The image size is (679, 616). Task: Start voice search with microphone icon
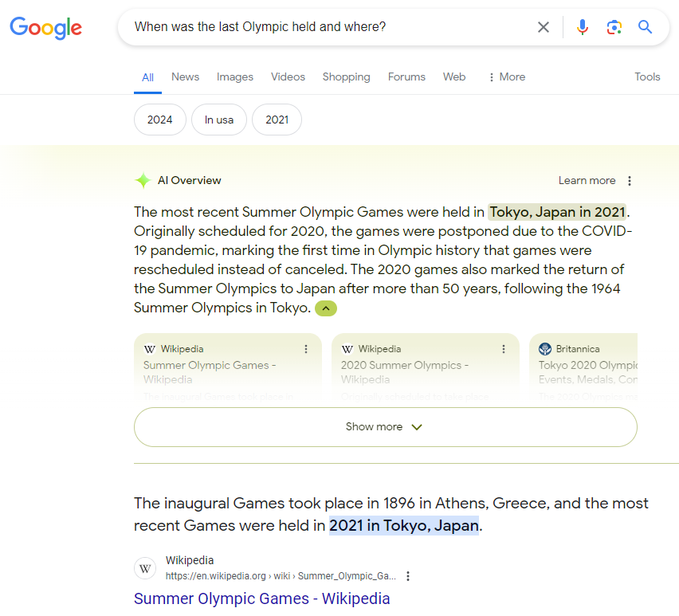pos(583,27)
